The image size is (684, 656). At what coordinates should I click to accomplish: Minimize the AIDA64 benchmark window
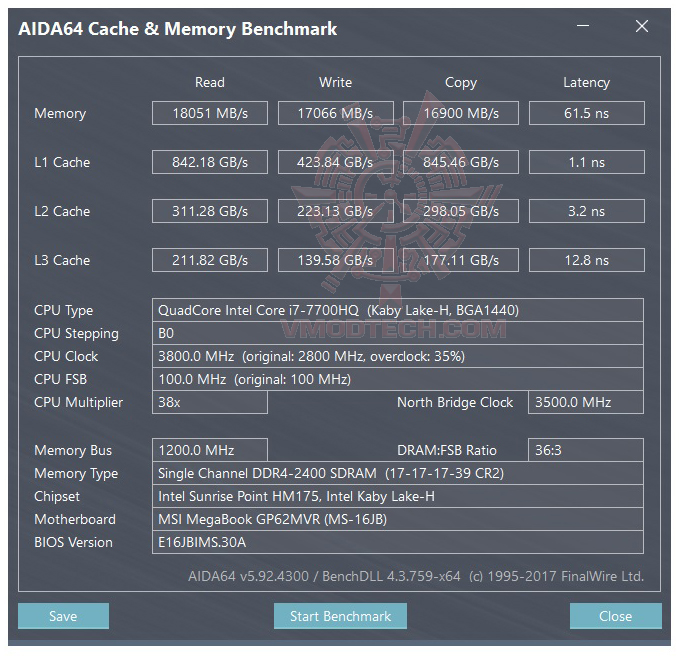pyautogui.click(x=583, y=26)
